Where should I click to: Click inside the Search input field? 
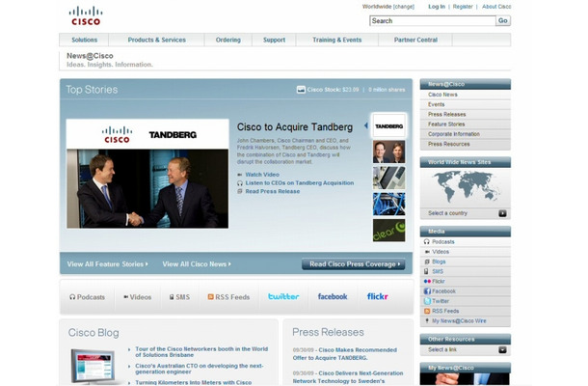(433, 20)
